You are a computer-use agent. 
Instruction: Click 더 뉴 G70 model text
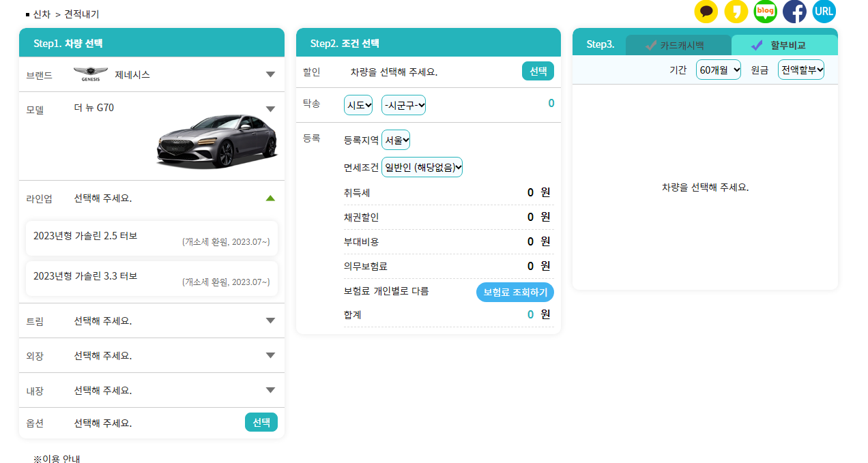coord(94,108)
